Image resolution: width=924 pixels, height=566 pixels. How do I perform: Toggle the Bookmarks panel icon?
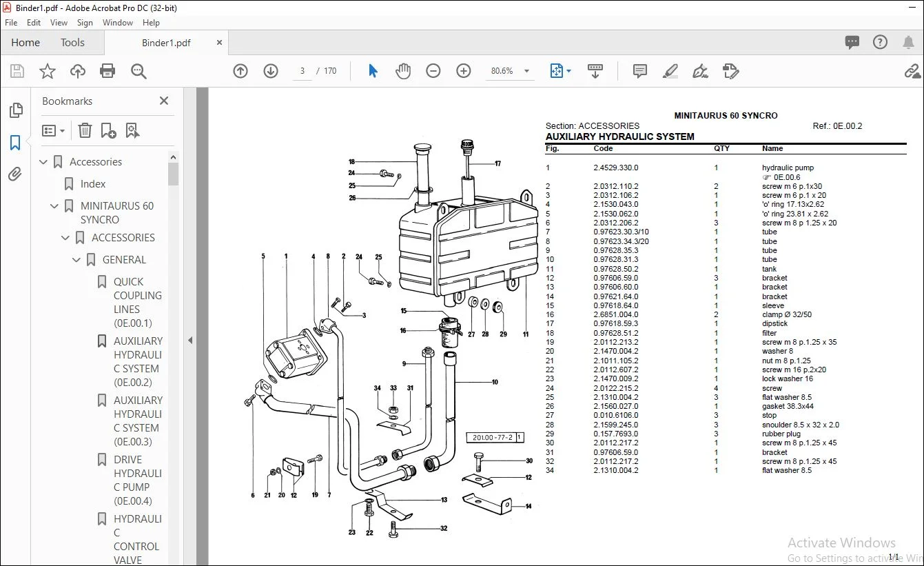pos(15,143)
